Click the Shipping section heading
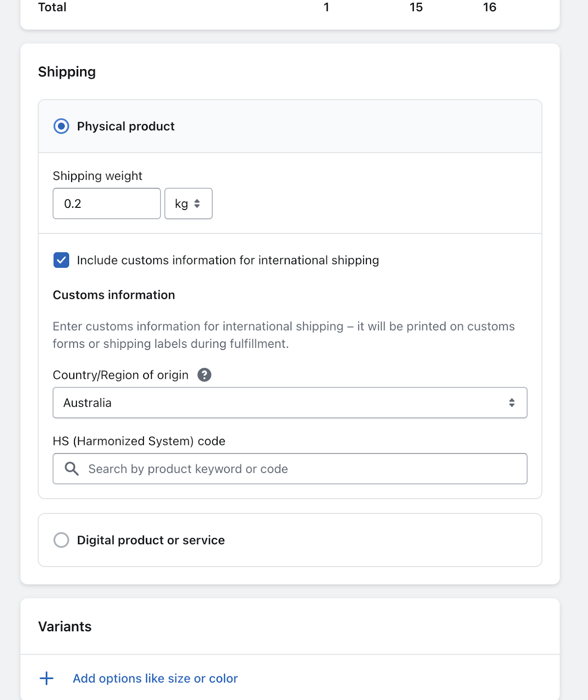This screenshot has height=700, width=588. (67, 72)
